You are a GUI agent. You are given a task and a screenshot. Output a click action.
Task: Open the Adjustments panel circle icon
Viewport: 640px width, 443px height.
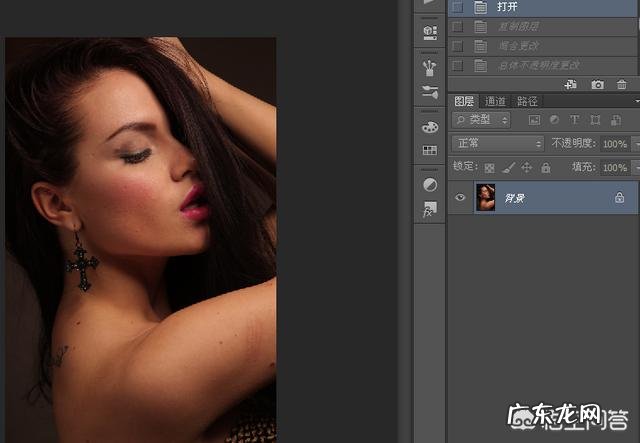click(x=430, y=186)
